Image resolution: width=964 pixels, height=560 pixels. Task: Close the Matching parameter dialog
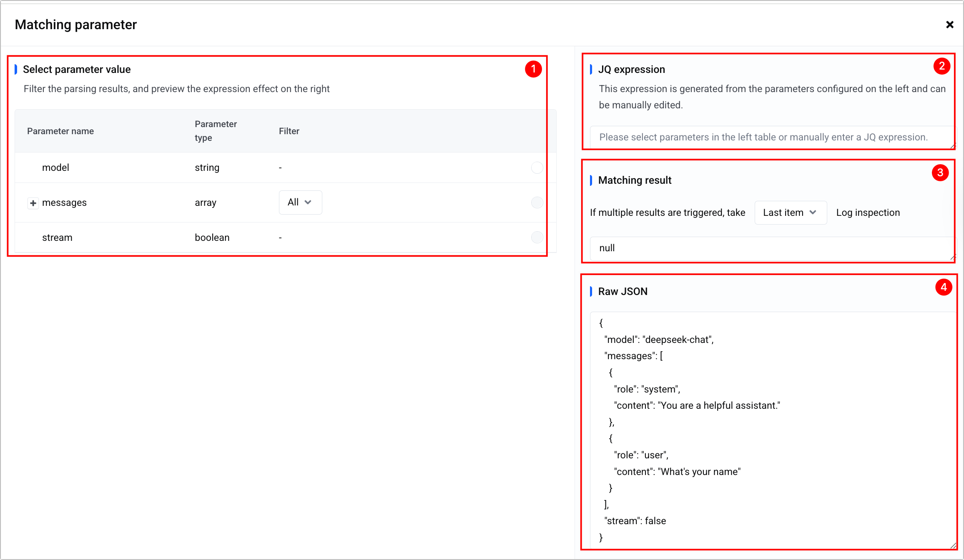point(949,25)
